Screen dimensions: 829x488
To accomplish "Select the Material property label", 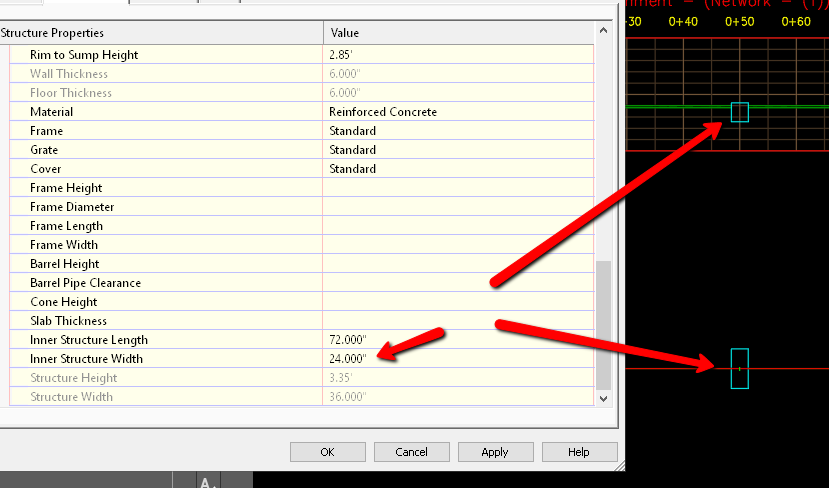I will coord(51,112).
